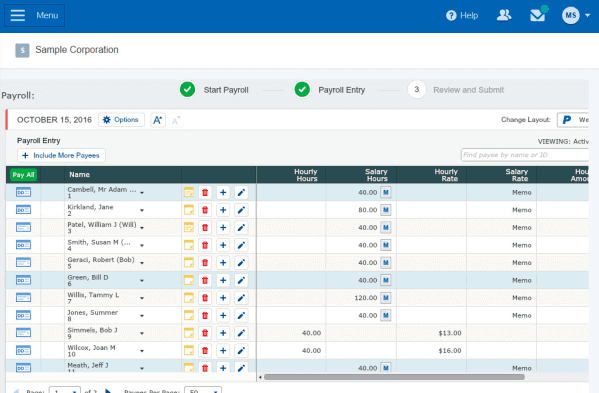The image size is (599, 393).
Task: Click the Name column header
Action: pyautogui.click(x=79, y=175)
